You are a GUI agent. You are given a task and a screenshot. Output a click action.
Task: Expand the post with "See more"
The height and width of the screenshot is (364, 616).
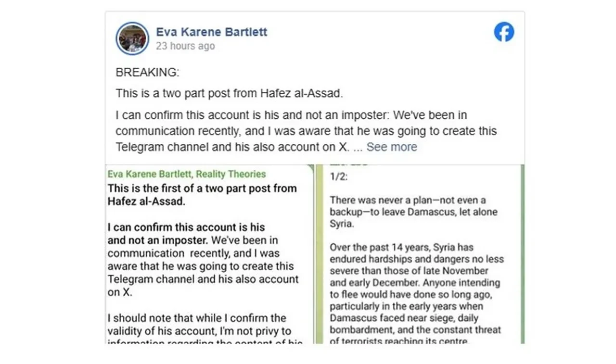(x=392, y=147)
